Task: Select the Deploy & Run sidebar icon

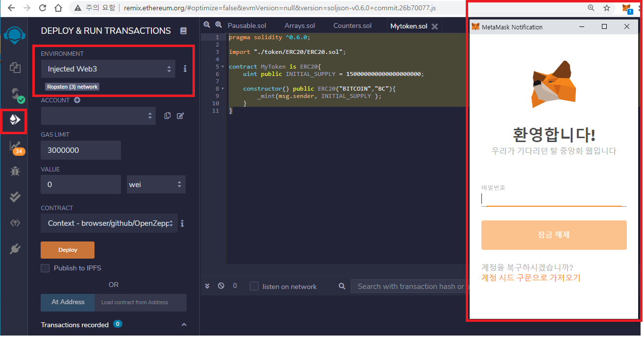Action: tap(15, 120)
